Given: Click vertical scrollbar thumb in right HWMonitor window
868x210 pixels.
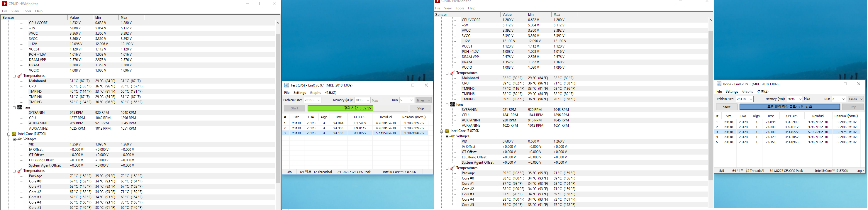Looking at the screenshot, I should coord(711,106).
